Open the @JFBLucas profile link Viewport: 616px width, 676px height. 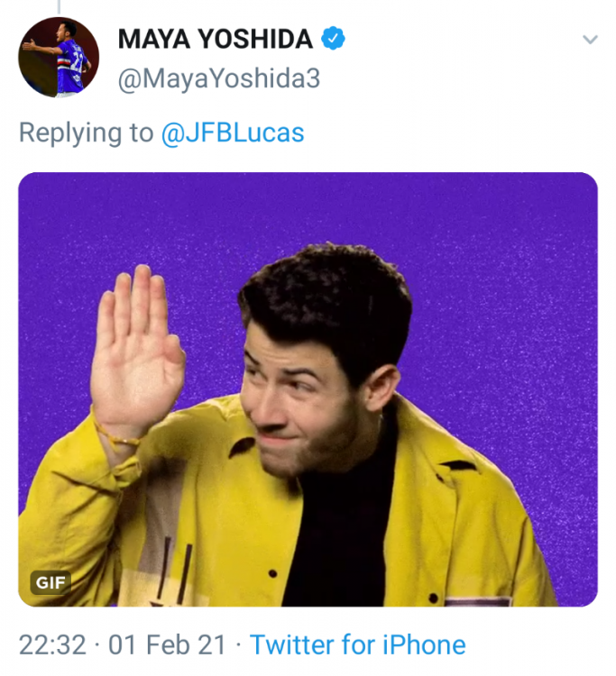click(x=232, y=133)
